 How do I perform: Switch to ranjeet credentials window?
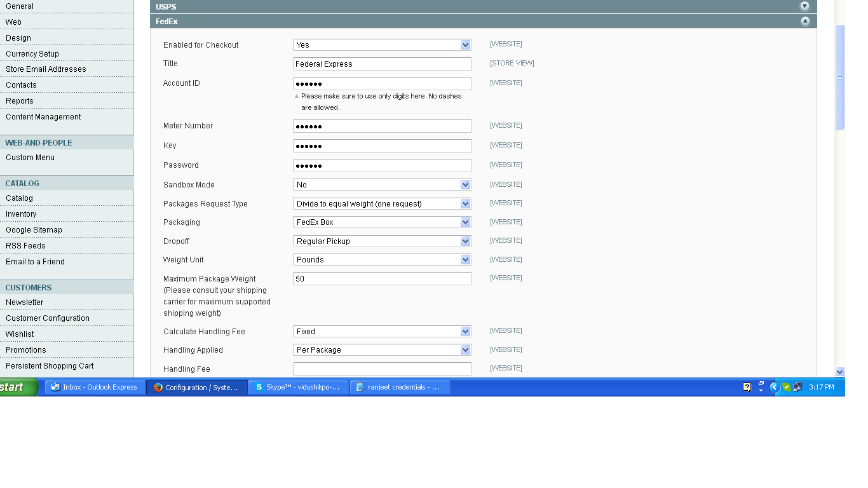pyautogui.click(x=400, y=387)
